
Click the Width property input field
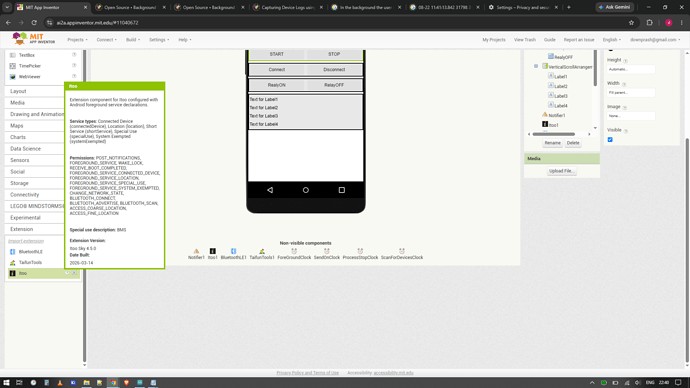point(631,92)
